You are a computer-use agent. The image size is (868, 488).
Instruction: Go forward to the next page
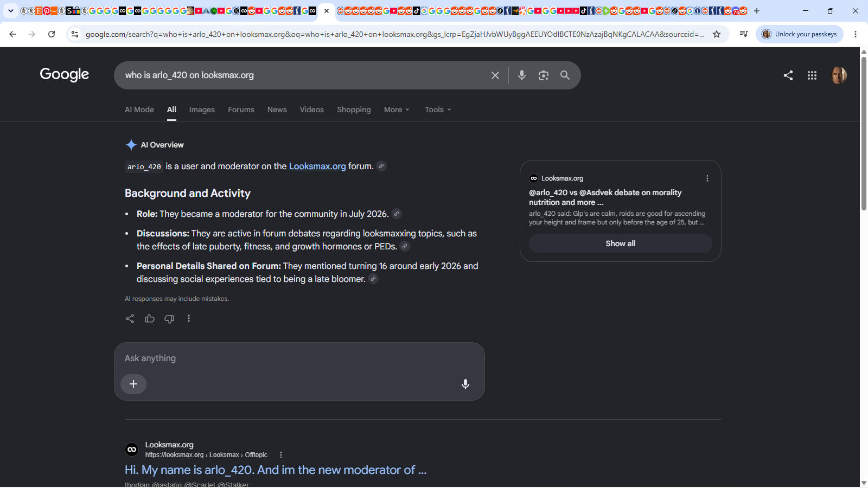(32, 34)
